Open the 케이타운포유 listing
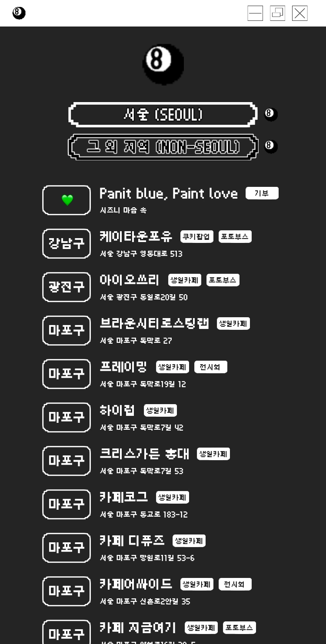The image size is (326, 644). (136, 236)
